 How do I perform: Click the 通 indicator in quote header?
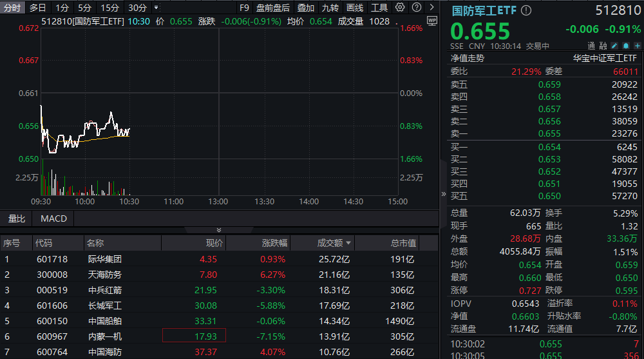pyautogui.click(x=591, y=46)
